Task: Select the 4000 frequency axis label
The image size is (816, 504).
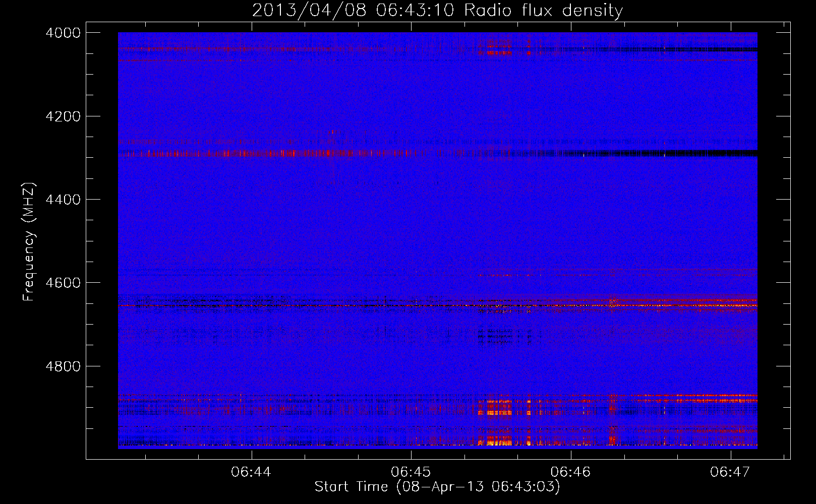Action: (63, 33)
